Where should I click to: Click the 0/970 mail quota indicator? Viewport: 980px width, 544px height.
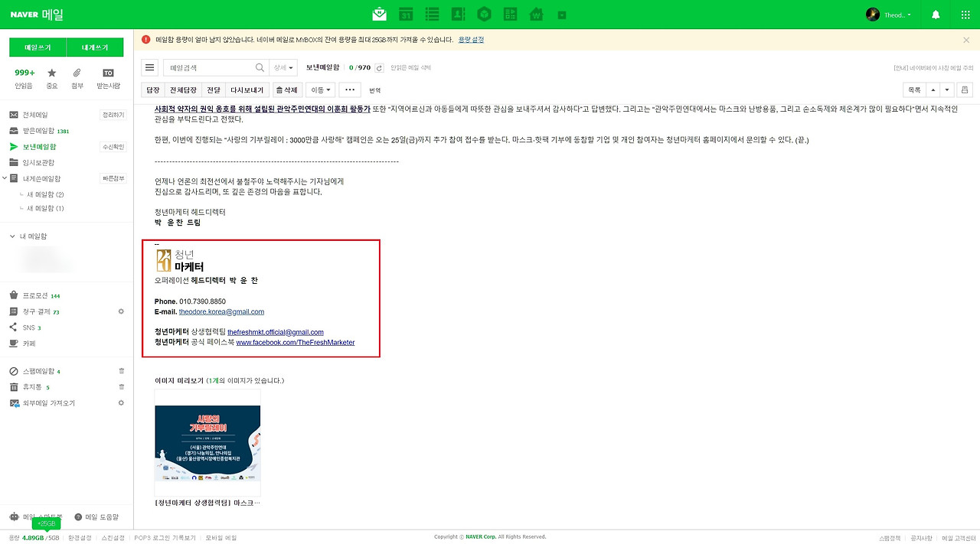(361, 67)
